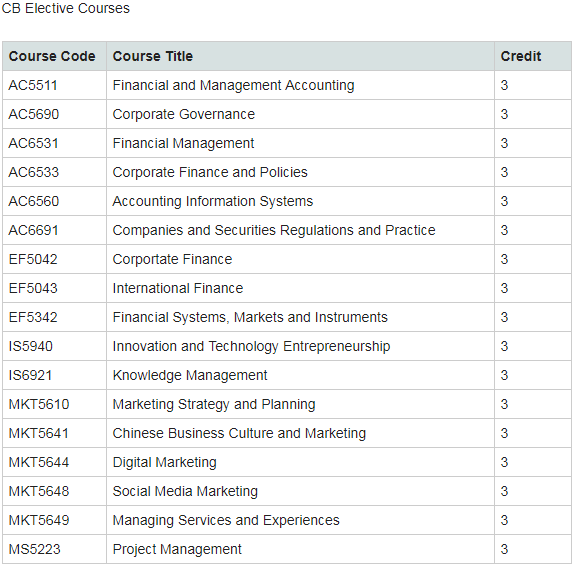The width and height of the screenshot is (575, 567).
Task: Click the Credit column header
Action: tap(521, 56)
